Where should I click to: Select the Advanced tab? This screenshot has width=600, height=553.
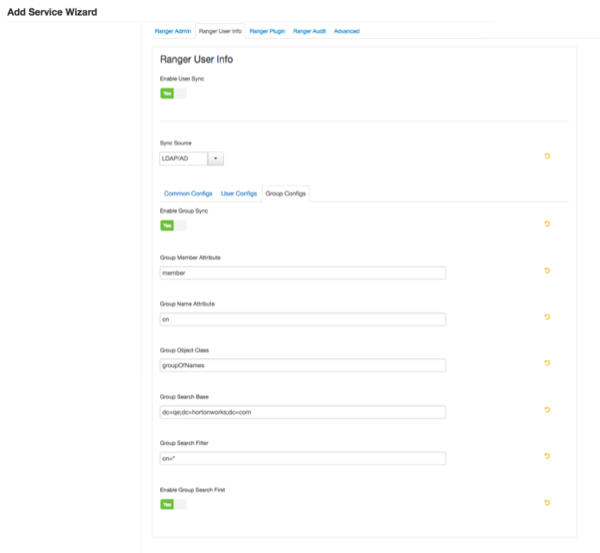pos(346,32)
